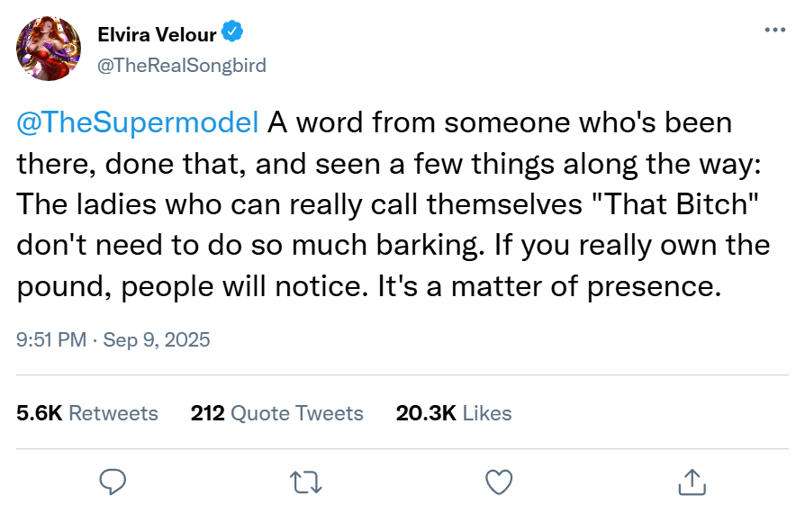Click the 9:51 PM timestamp
This screenshot has height=532, width=805.
52,340
